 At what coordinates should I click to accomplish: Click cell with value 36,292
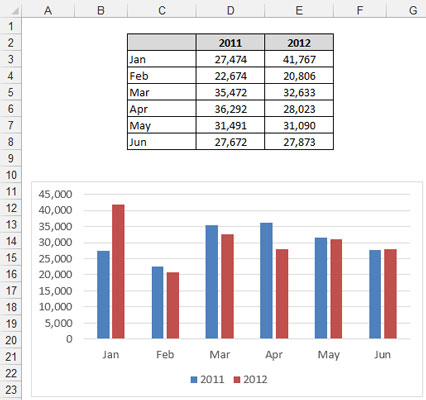coord(230,109)
